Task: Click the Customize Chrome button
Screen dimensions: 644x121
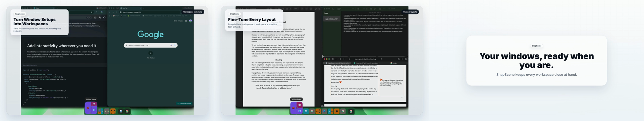Action: [184, 104]
